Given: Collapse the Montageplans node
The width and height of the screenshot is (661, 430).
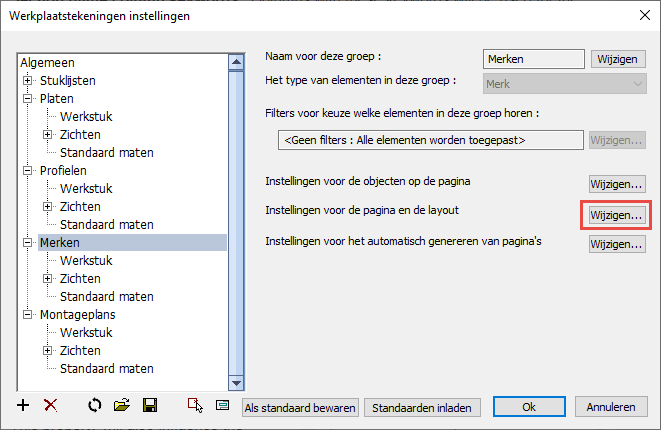Looking at the screenshot, I should point(27,314).
